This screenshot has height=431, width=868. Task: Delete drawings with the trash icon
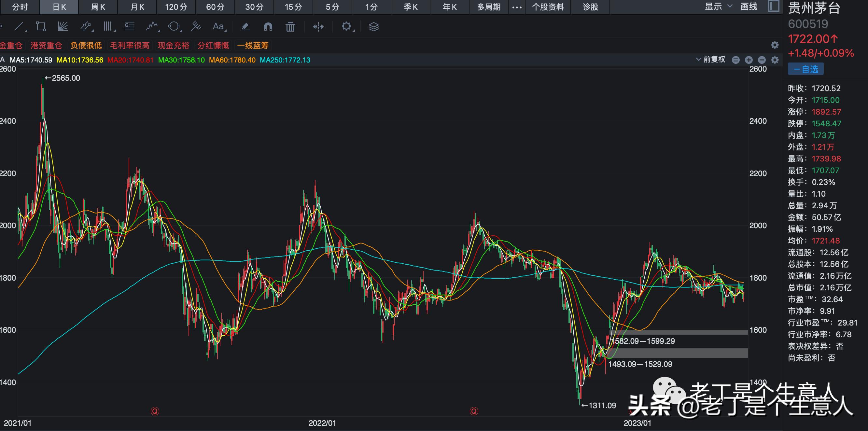point(290,27)
